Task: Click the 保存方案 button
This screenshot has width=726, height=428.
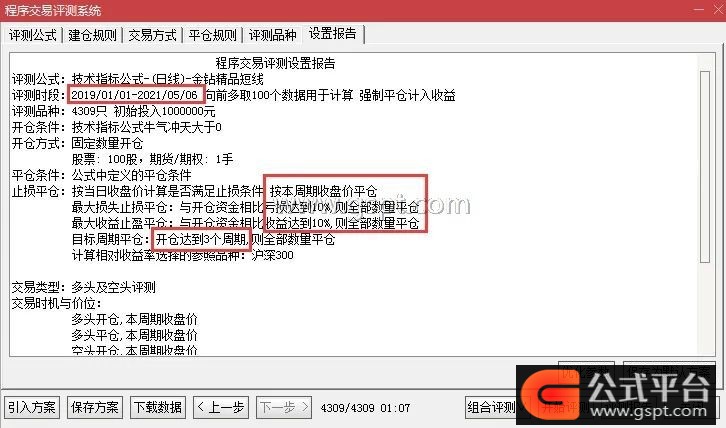Action: coord(95,408)
